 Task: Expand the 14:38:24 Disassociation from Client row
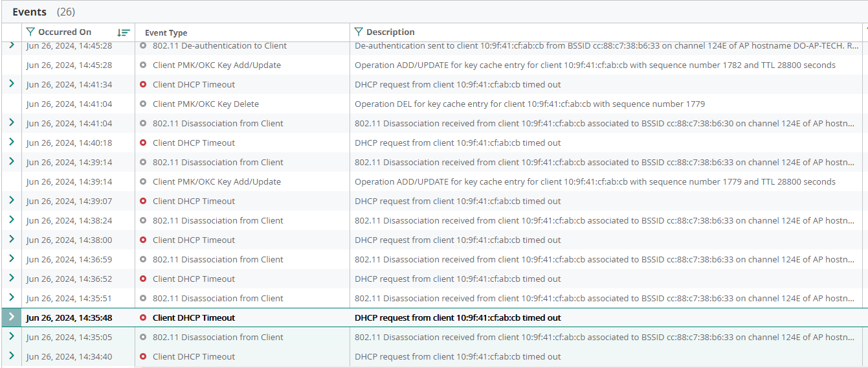pyautogui.click(x=12, y=220)
